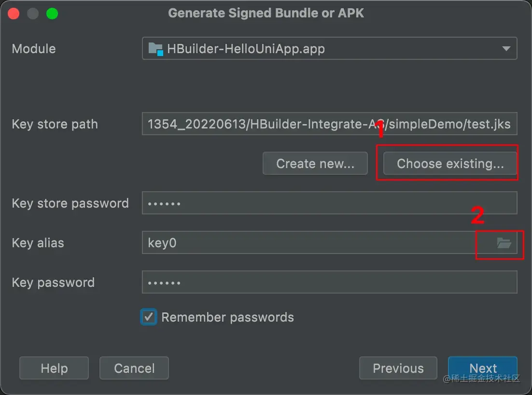
Task: Click the 'Module' label
Action: (34, 48)
